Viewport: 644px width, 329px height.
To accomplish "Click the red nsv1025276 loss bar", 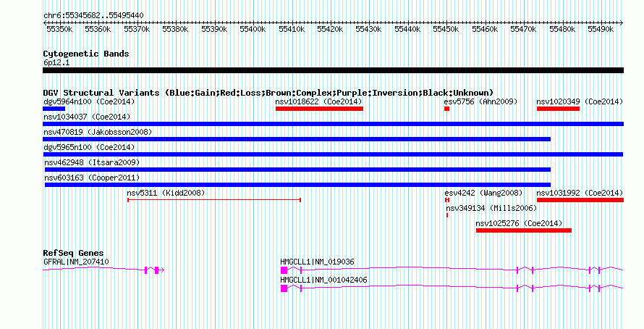I will click(x=524, y=230).
